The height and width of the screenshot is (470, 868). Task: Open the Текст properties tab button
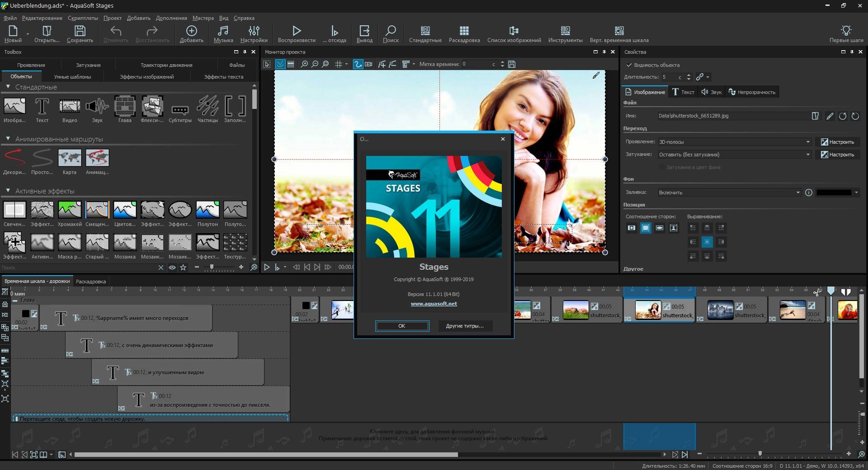coord(683,92)
